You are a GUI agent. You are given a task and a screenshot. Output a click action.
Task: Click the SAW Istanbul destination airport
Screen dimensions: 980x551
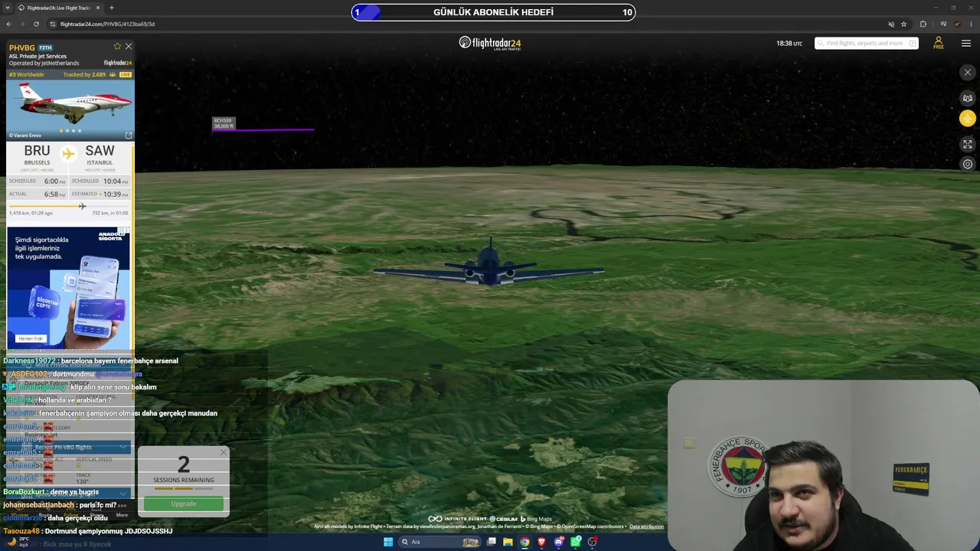(x=100, y=154)
